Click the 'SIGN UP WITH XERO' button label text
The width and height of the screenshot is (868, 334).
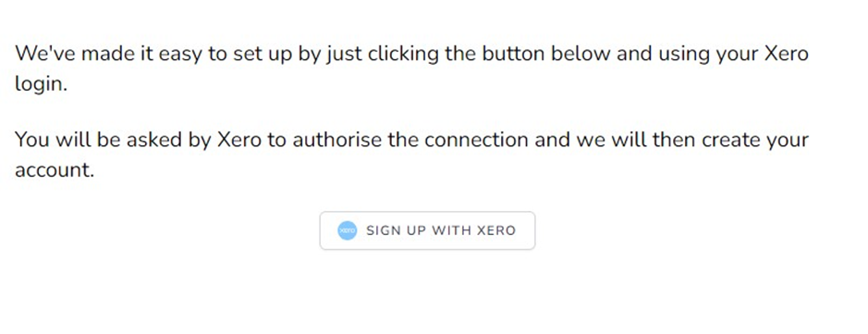441,230
